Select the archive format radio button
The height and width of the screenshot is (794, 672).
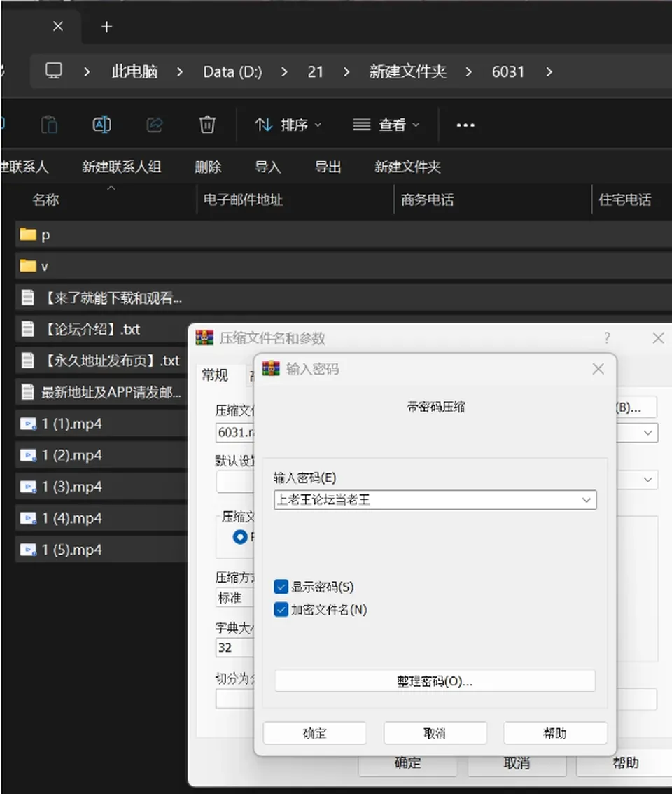point(240,537)
